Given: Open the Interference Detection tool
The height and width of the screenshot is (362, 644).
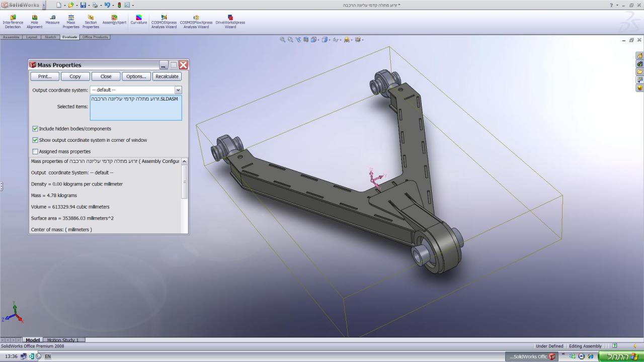Looking at the screenshot, I should (x=13, y=21).
